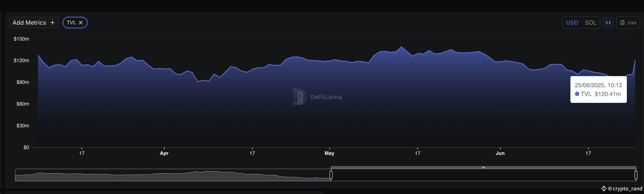Switch chart denomination to SOL
The height and width of the screenshot is (194, 644).
[x=590, y=23]
